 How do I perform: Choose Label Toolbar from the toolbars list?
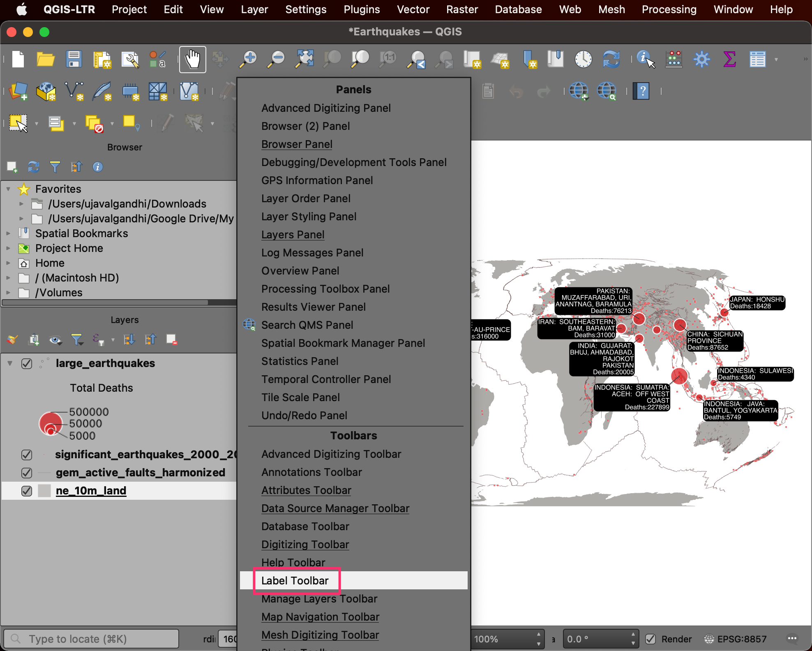[x=354, y=580]
